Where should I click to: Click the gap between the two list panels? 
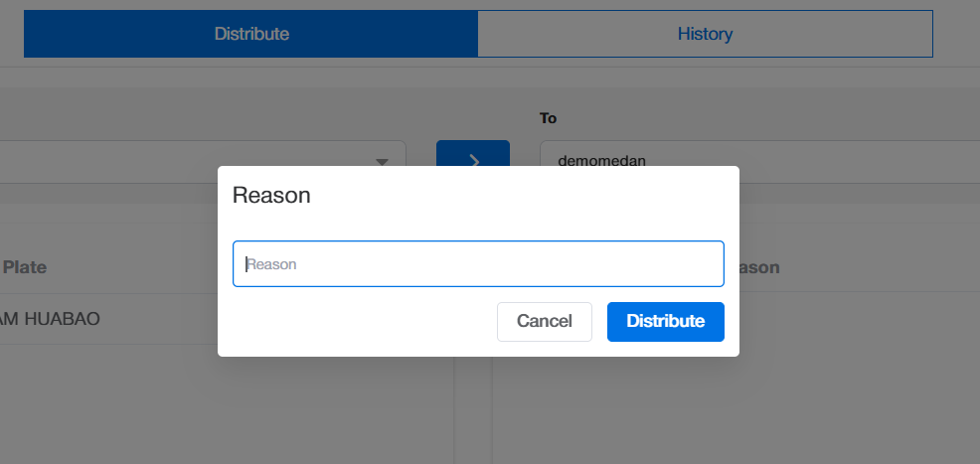[x=473, y=407]
